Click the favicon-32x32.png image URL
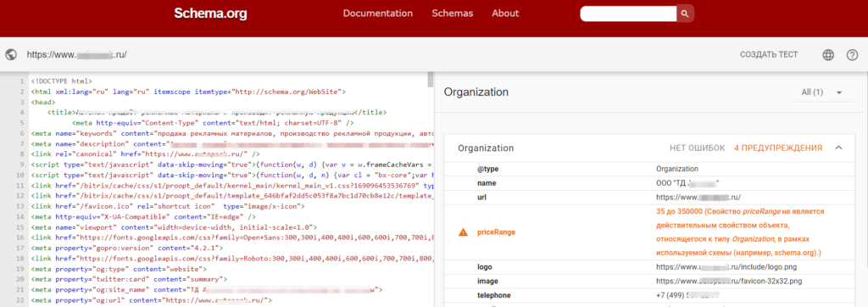The width and height of the screenshot is (868, 307). pos(729,282)
